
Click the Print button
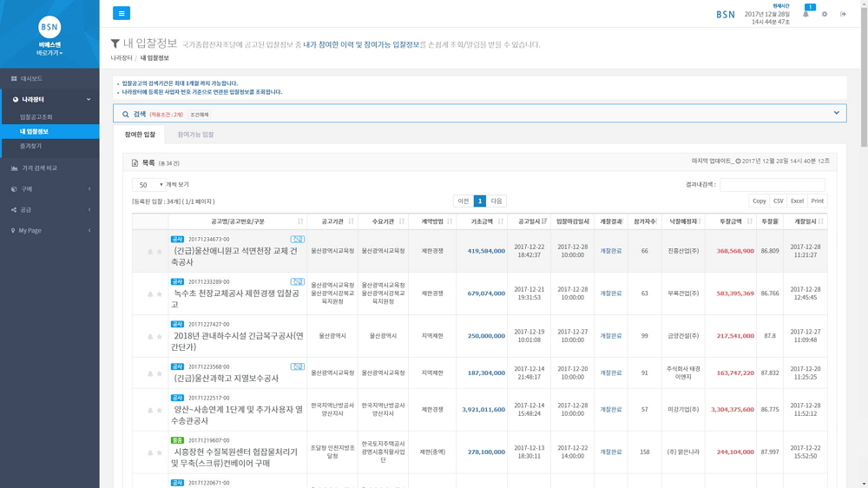pos(817,201)
